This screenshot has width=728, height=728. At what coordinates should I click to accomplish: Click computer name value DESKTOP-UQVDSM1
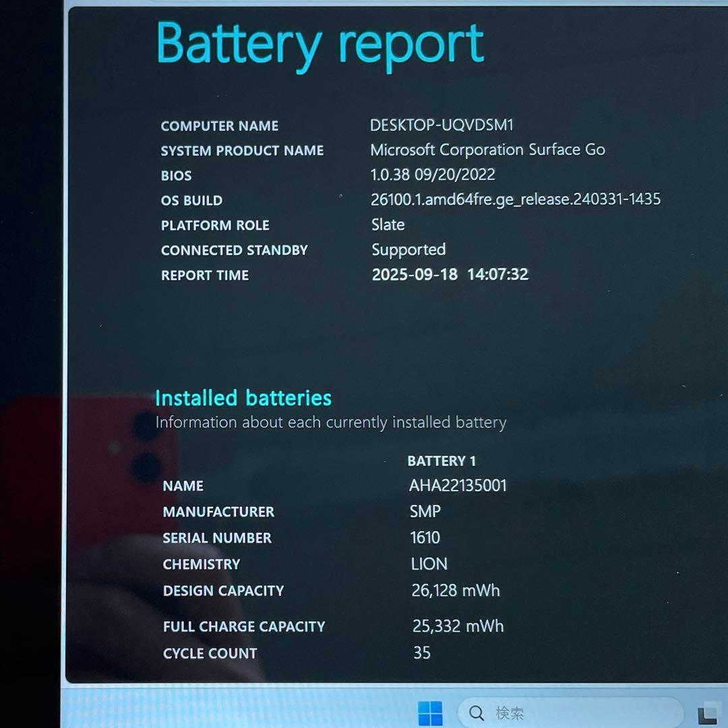tap(442, 125)
